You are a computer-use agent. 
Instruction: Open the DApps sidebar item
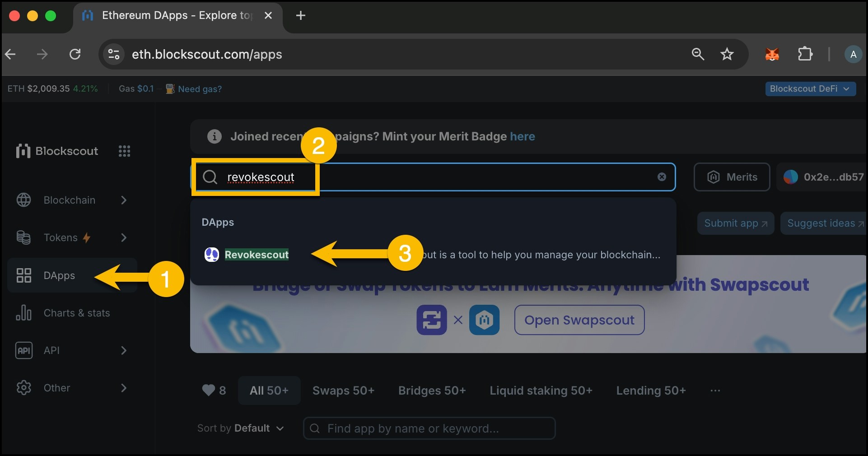72,275
